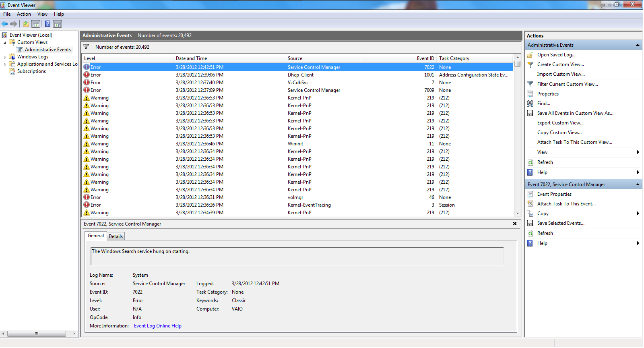Sort by the Source column header
Image resolution: width=644 pixels, height=348 pixels.
click(x=323, y=58)
